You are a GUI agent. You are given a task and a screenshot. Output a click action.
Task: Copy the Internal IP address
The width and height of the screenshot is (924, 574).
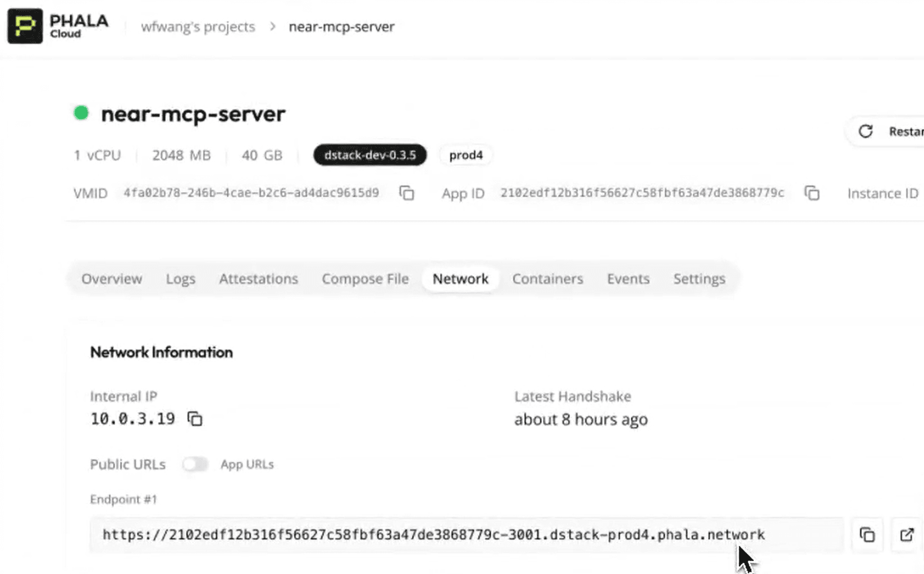pyautogui.click(x=195, y=419)
